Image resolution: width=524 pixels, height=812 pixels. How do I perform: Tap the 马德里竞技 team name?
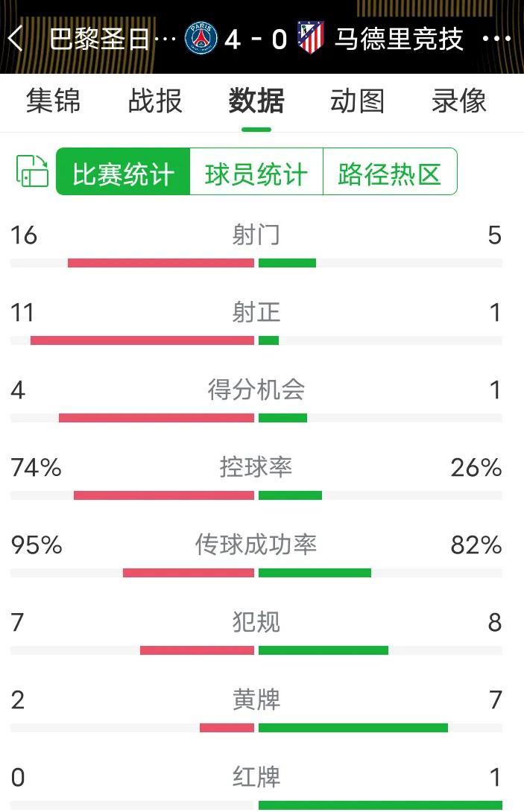click(x=399, y=39)
